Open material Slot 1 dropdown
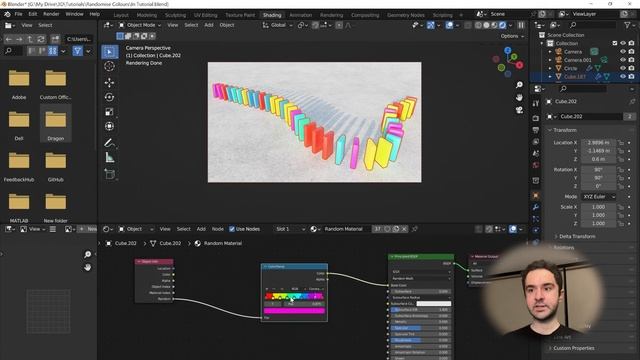 point(290,229)
